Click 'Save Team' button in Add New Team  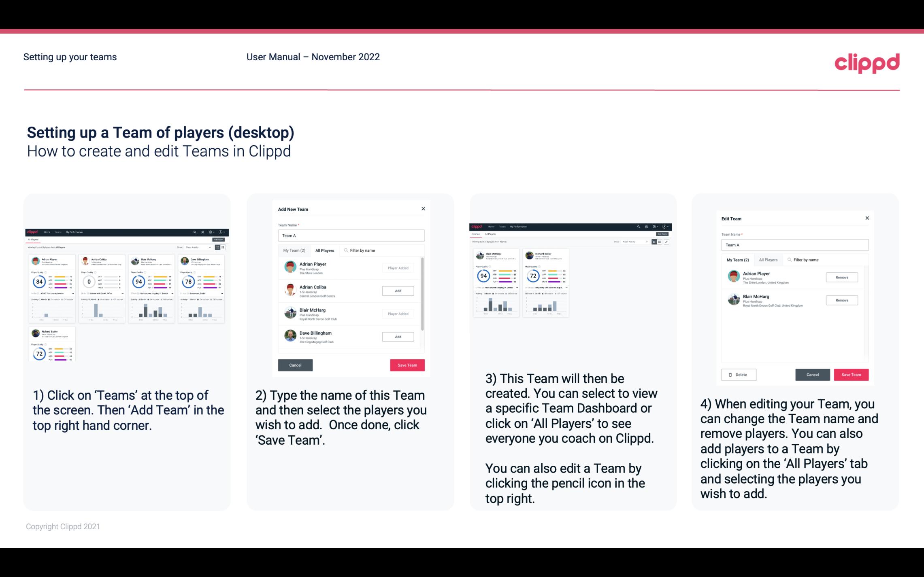(407, 364)
